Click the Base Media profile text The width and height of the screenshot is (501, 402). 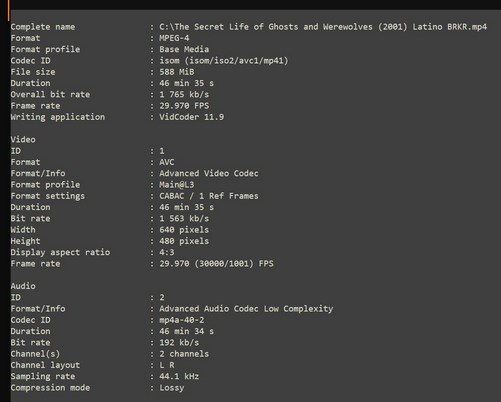point(184,49)
